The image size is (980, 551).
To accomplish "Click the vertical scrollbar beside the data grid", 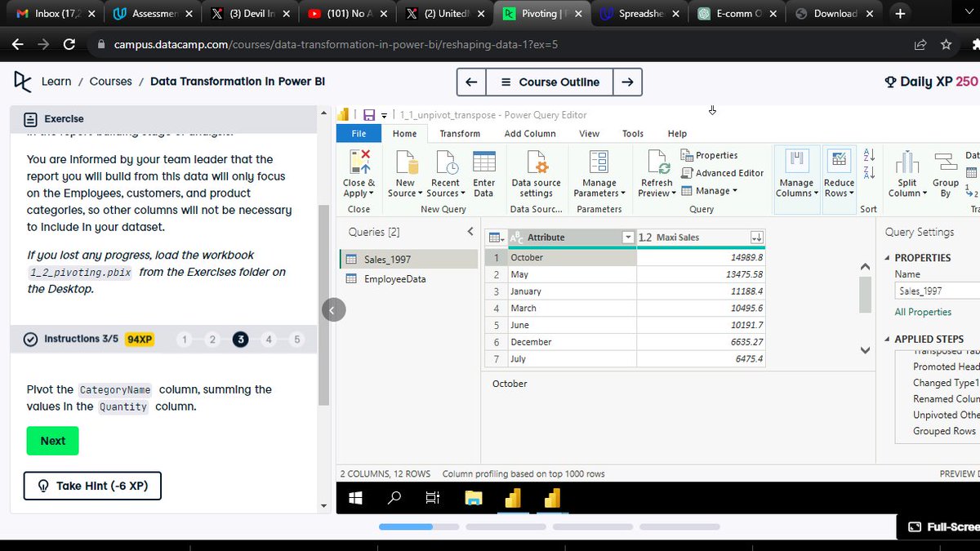I will pos(866,295).
